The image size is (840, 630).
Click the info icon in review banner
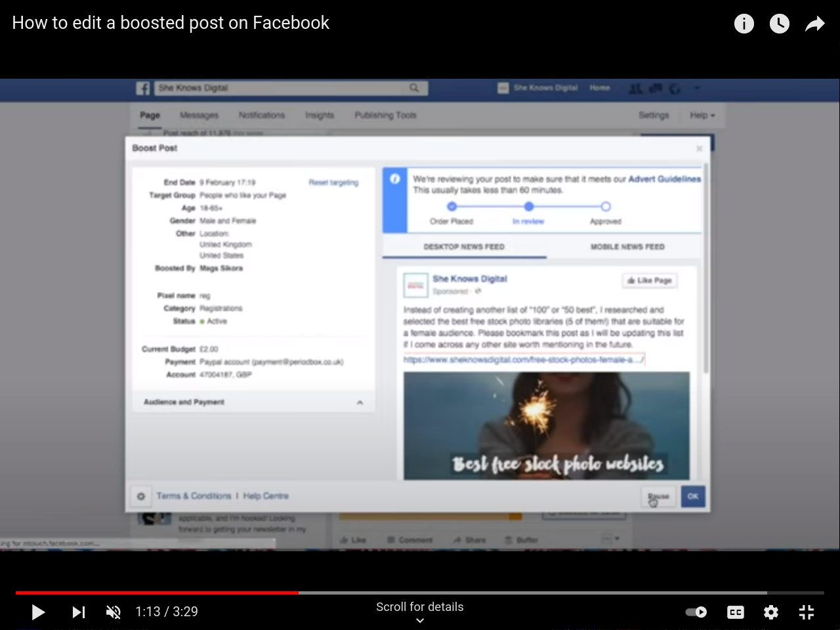tap(395, 179)
